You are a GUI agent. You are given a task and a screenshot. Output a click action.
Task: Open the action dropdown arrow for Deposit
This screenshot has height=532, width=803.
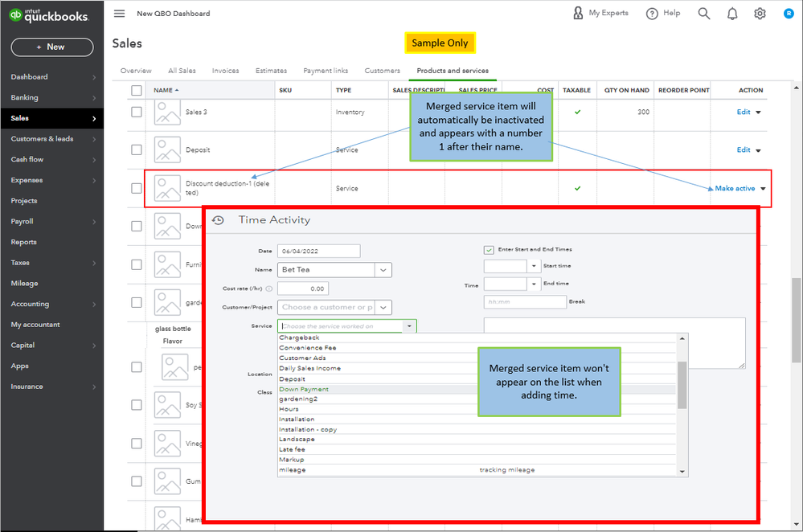click(x=759, y=150)
